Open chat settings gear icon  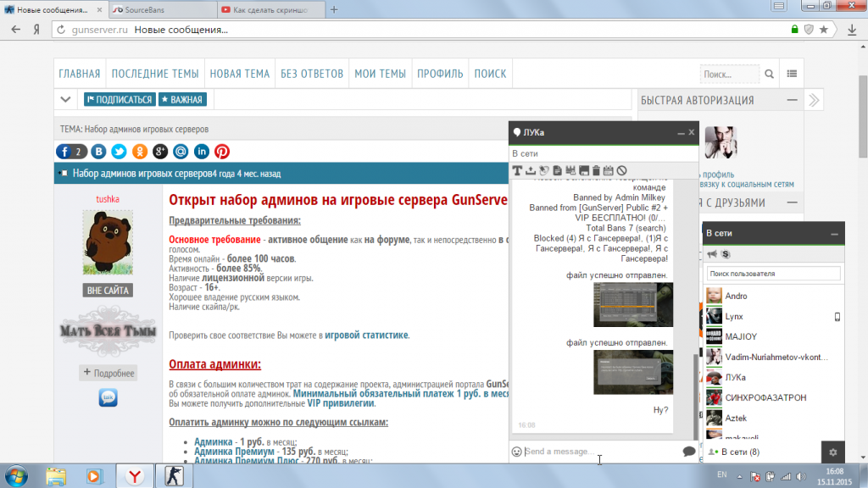pos(833,452)
